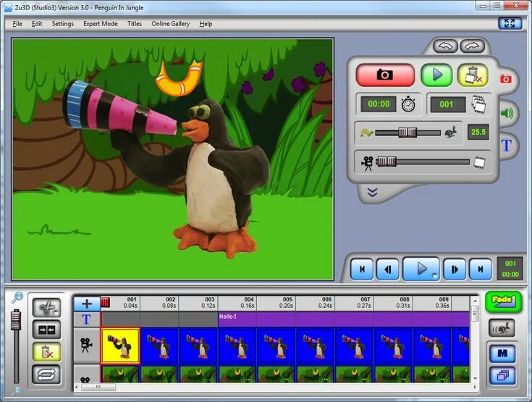Click the sound effects rabbit button

pos(502,328)
